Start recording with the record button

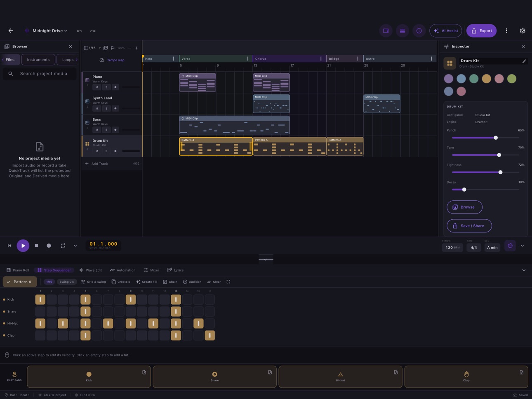49,246
